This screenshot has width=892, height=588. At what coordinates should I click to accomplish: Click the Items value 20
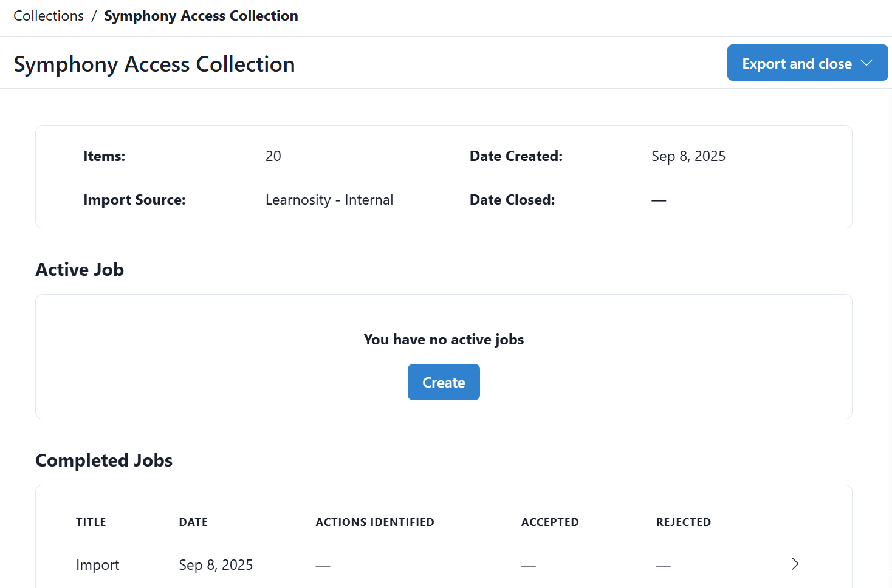pyautogui.click(x=273, y=156)
